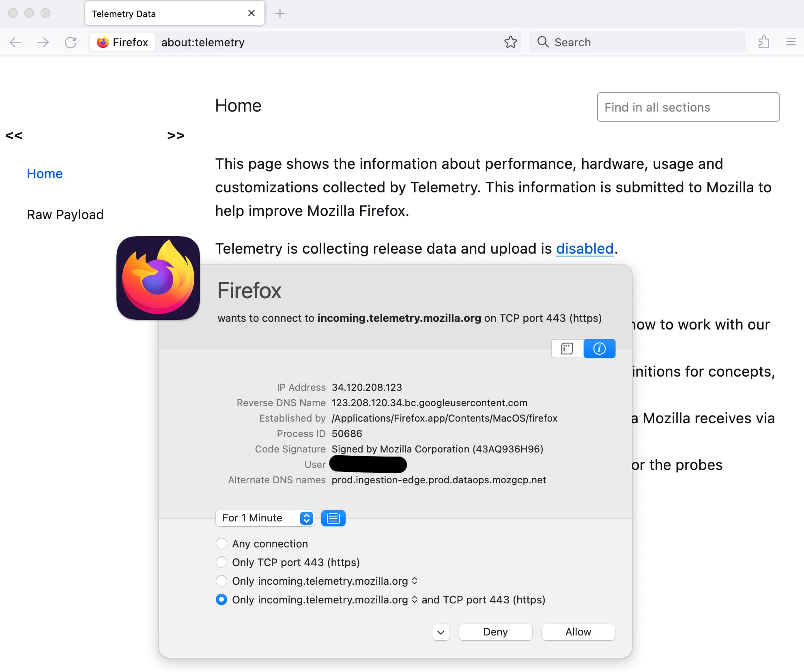Close the Telemetry Data tab

click(252, 13)
